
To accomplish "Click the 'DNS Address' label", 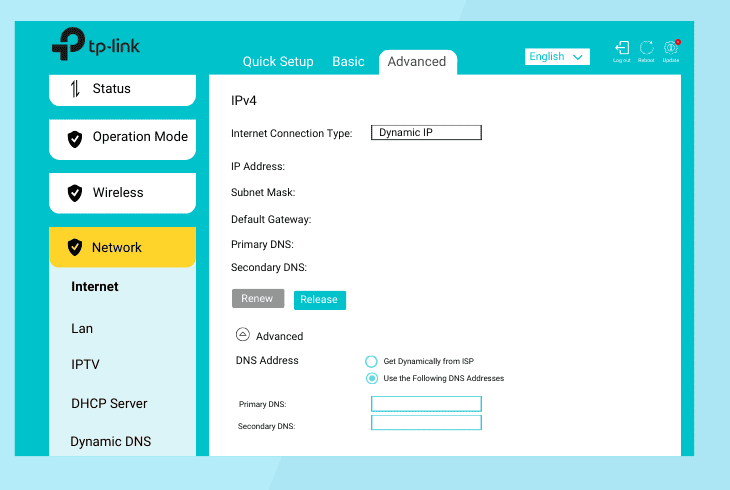I will [x=267, y=361].
